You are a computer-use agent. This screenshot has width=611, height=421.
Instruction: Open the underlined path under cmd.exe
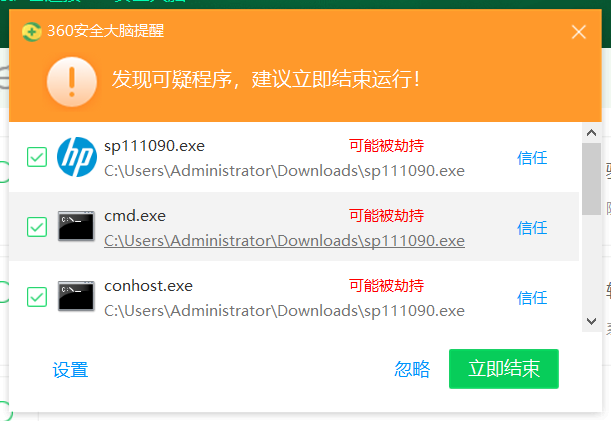tap(284, 241)
